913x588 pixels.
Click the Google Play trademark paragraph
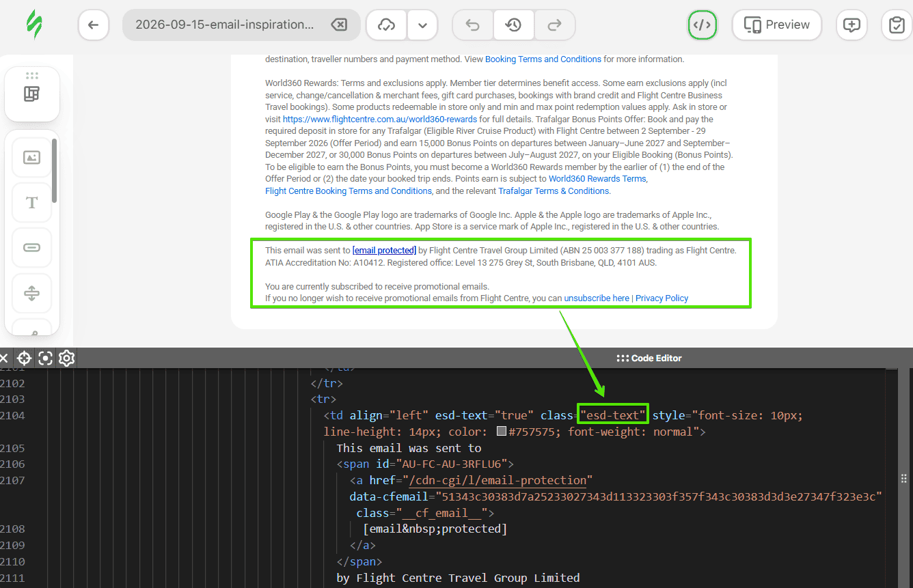[x=492, y=221]
